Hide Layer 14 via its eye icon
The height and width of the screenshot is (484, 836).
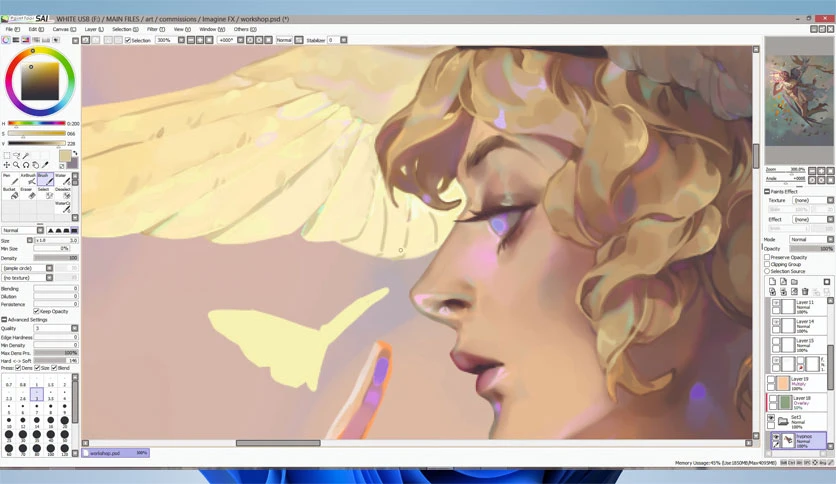click(x=776, y=323)
